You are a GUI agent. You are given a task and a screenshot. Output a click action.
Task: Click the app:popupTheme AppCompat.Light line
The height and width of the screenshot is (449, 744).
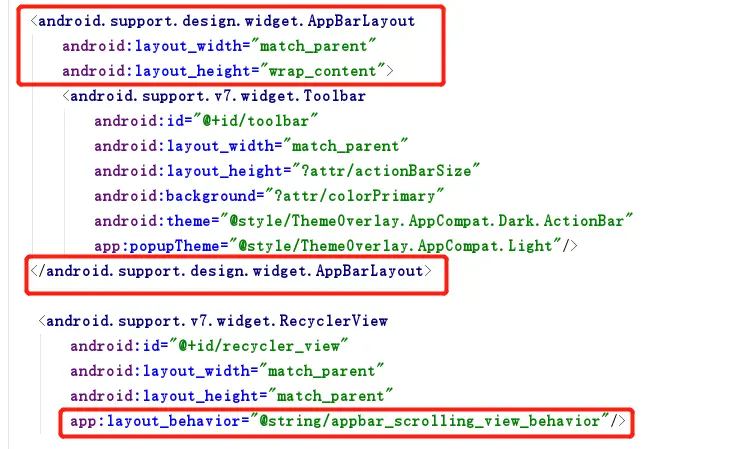pyautogui.click(x=336, y=246)
